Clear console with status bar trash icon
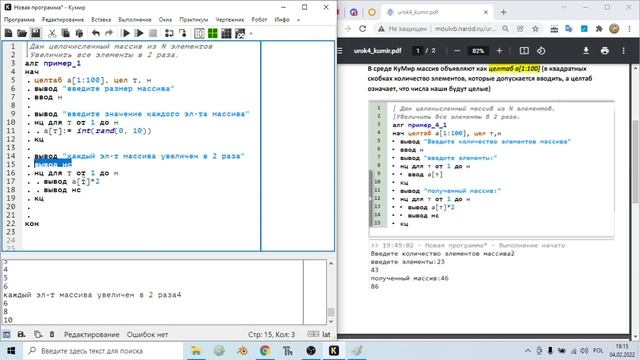Viewport: 640px width, 360px height. (x=52, y=334)
